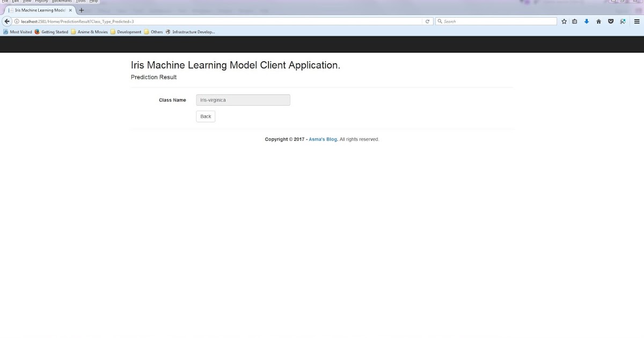Open the Downloads arrow icon

click(x=587, y=21)
